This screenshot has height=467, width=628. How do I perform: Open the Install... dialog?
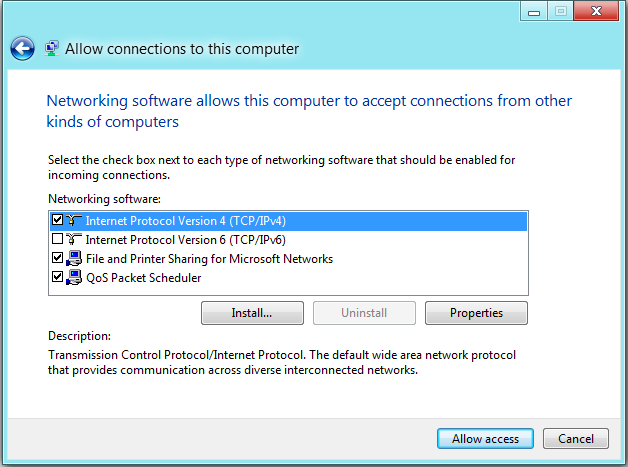point(252,313)
